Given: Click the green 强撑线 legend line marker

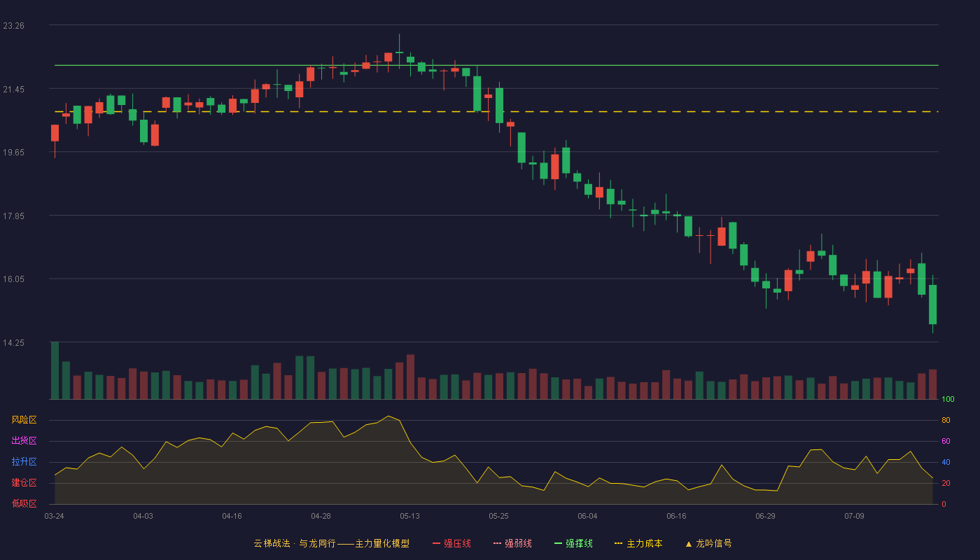Looking at the screenshot, I should point(558,543).
